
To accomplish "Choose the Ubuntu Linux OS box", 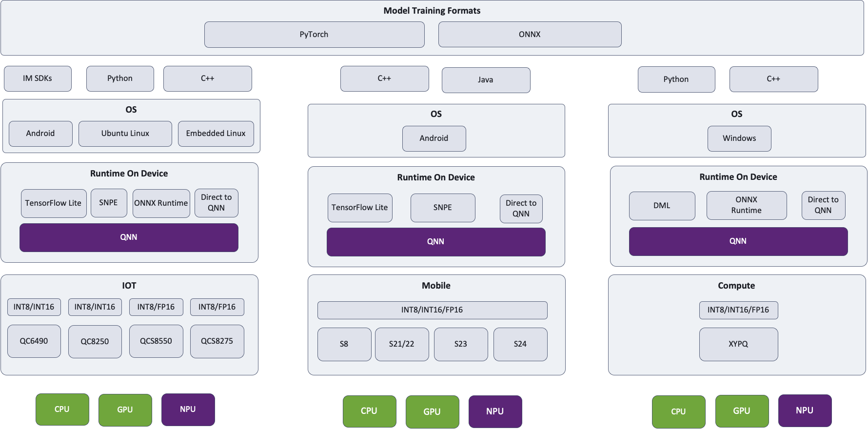I will (125, 134).
